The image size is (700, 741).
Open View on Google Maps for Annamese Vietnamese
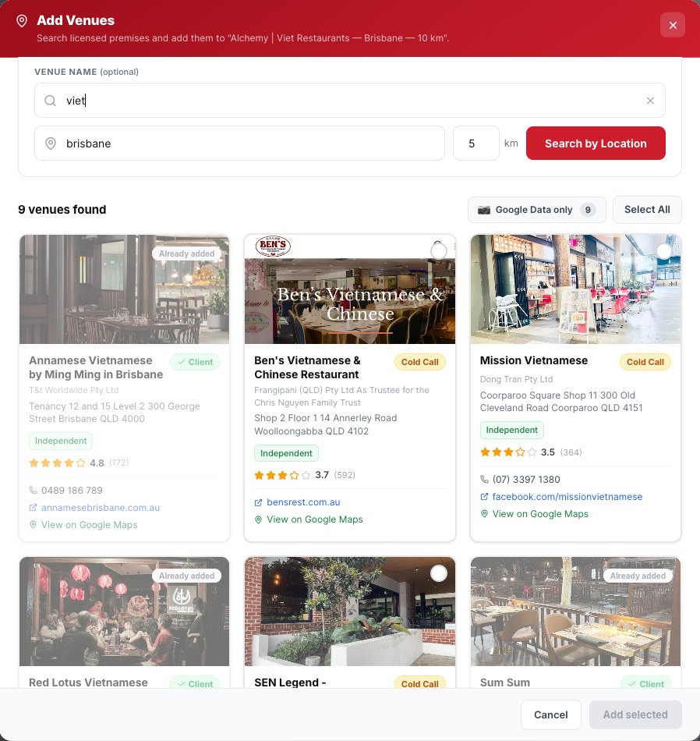(90, 525)
